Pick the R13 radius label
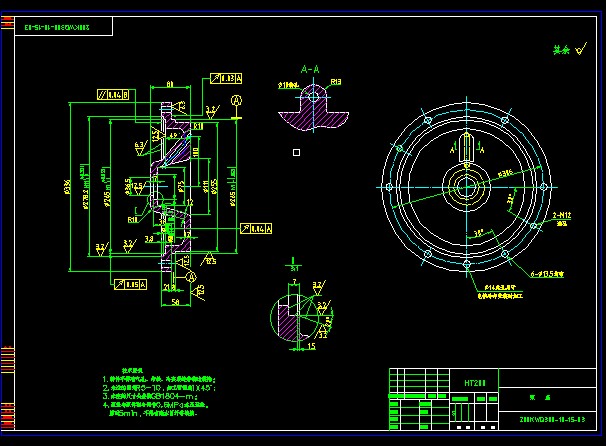Image resolution: width=606 pixels, height=446 pixels. point(336,82)
